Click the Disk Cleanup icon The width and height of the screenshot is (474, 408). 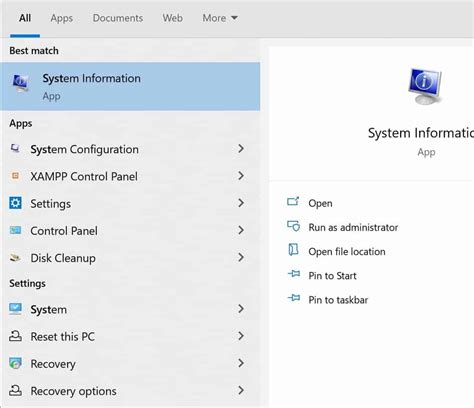tap(15, 257)
